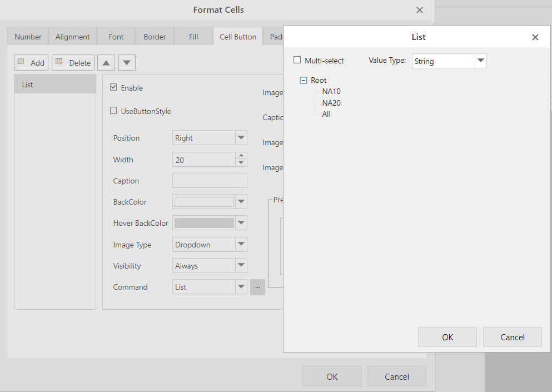
Task: Enable the Multi-select checkbox
Action: tap(297, 61)
